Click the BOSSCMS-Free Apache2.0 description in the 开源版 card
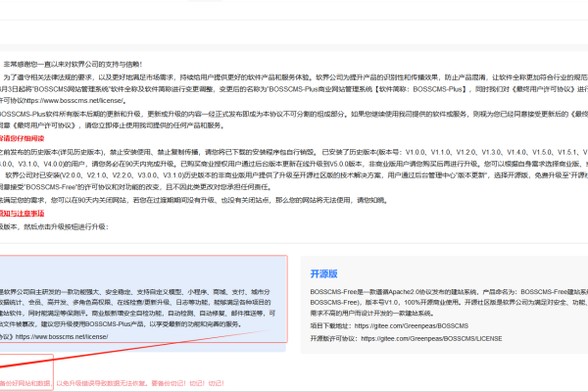 tap(449, 303)
